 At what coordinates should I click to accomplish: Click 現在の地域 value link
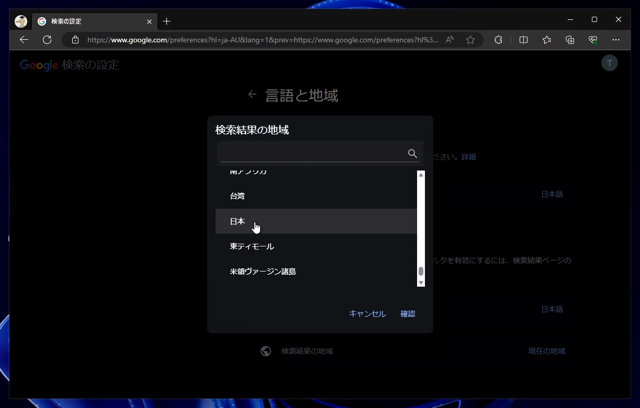(x=547, y=351)
